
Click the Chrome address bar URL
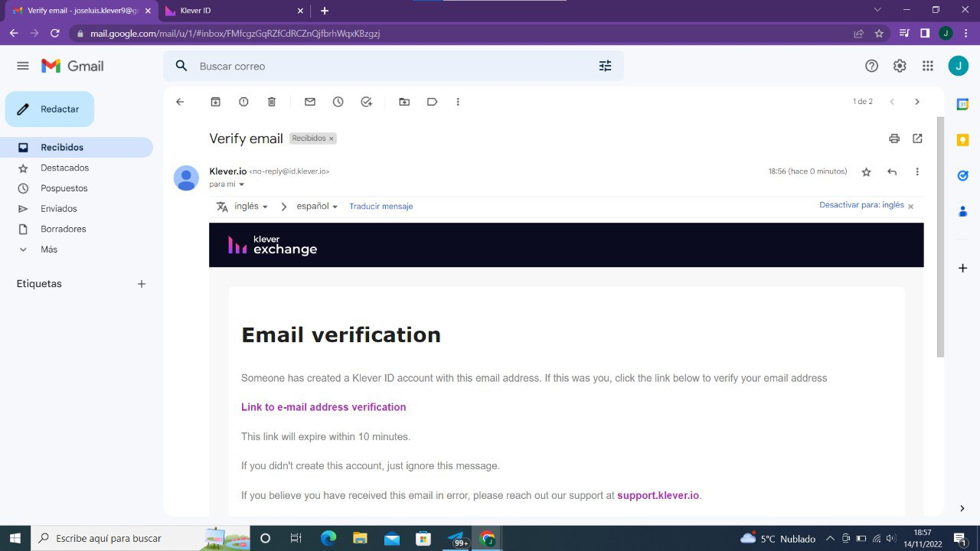tap(235, 34)
